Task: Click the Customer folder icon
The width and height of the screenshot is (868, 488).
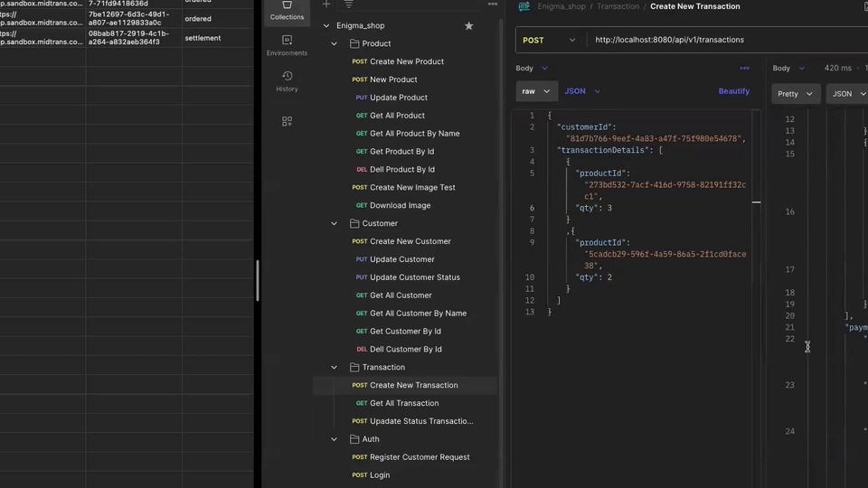Action: coord(354,223)
